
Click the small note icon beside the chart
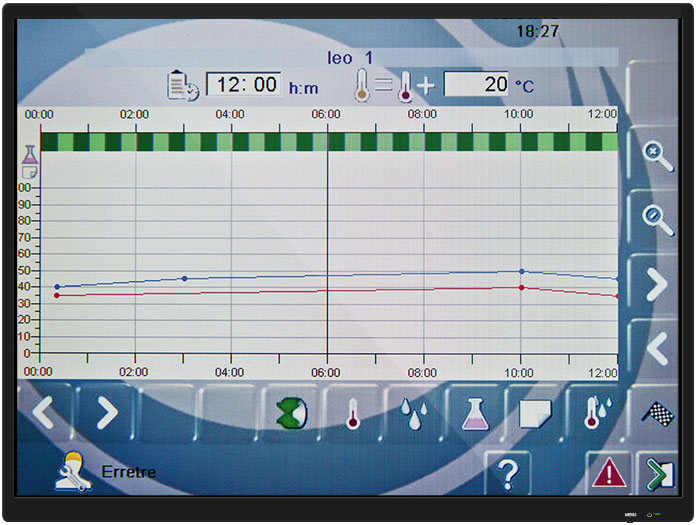(30, 172)
